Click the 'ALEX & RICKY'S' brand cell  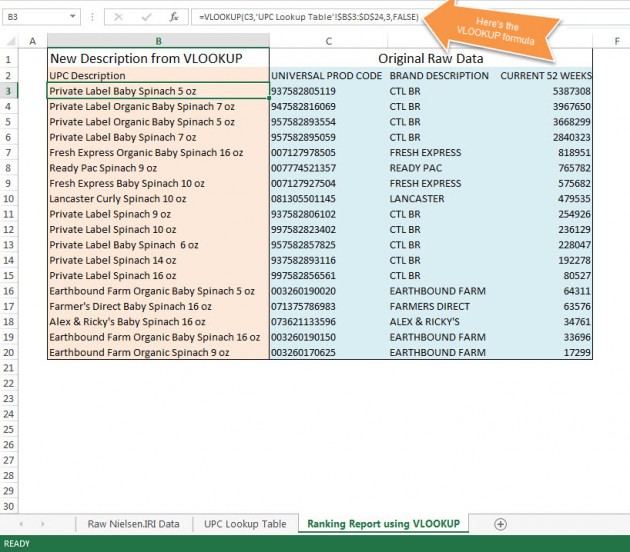pos(424,322)
